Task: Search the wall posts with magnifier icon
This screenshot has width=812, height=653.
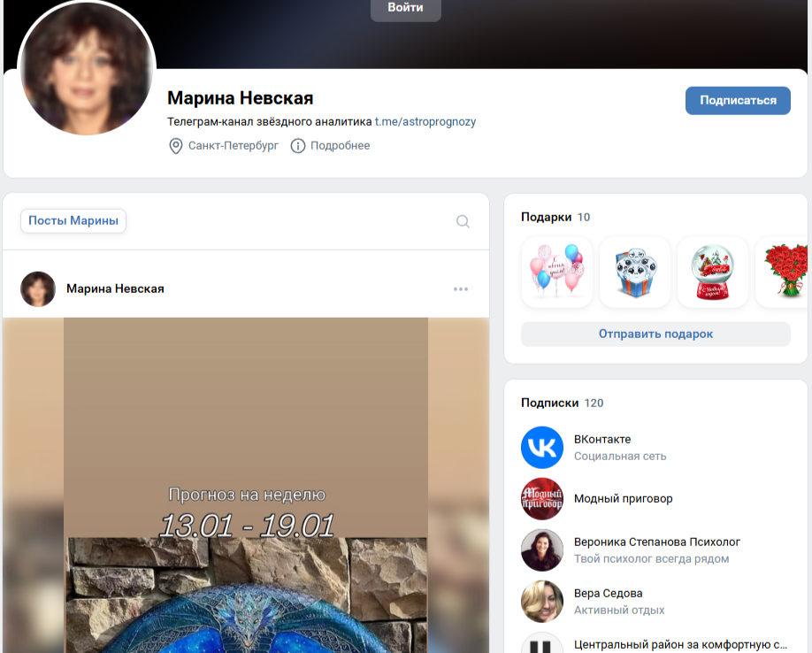Action: (463, 221)
